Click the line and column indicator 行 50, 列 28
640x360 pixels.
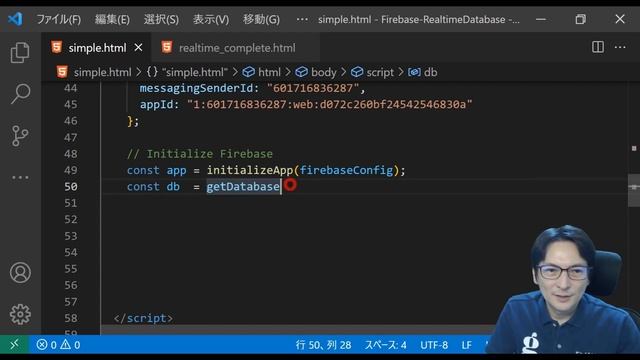[323, 345]
